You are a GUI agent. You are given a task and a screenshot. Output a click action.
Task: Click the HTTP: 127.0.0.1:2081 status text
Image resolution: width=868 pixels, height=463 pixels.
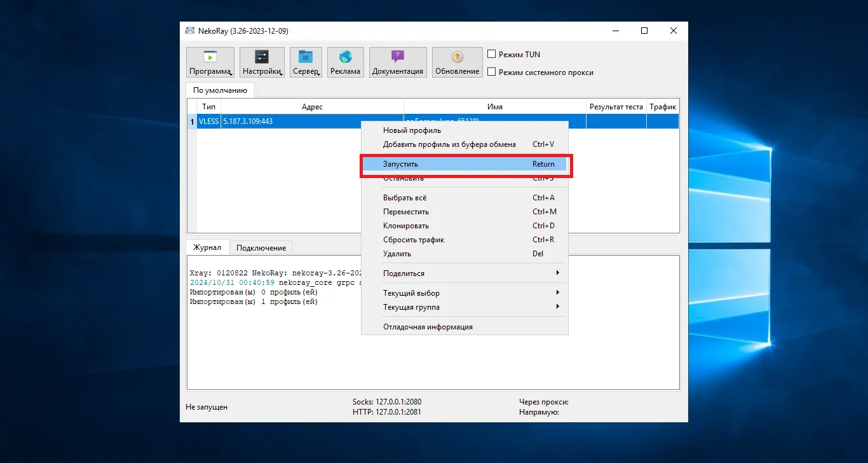(x=387, y=412)
